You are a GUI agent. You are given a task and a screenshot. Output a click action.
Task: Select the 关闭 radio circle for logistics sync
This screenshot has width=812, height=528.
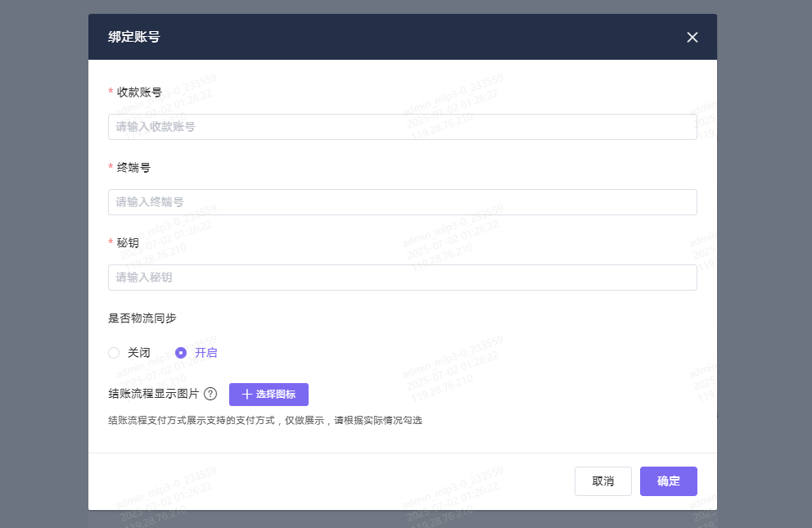[114, 353]
